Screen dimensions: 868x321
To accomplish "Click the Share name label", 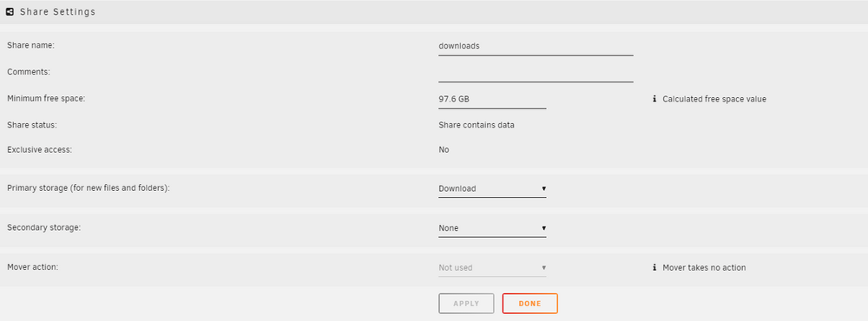I will (x=30, y=45).
